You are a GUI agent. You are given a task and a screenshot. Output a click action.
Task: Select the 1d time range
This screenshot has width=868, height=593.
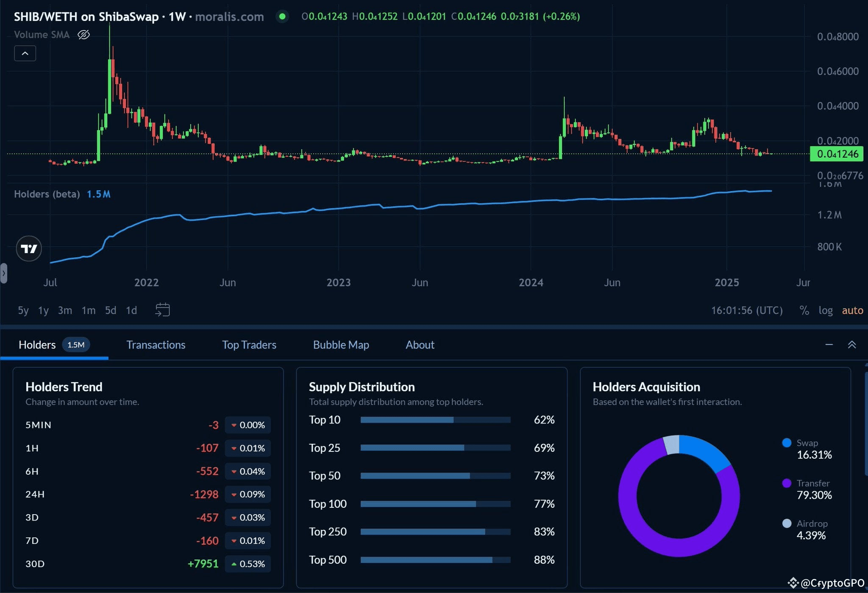[131, 310]
